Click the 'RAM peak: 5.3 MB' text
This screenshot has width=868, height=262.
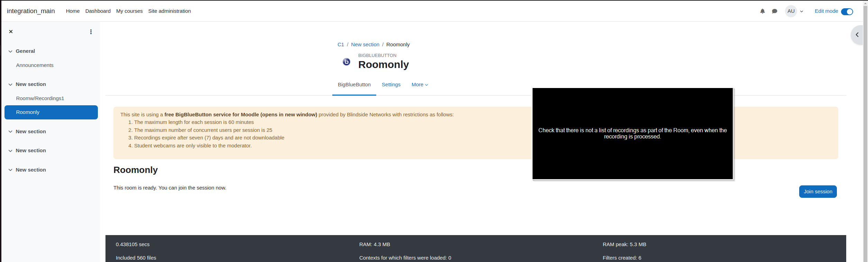[x=625, y=244]
